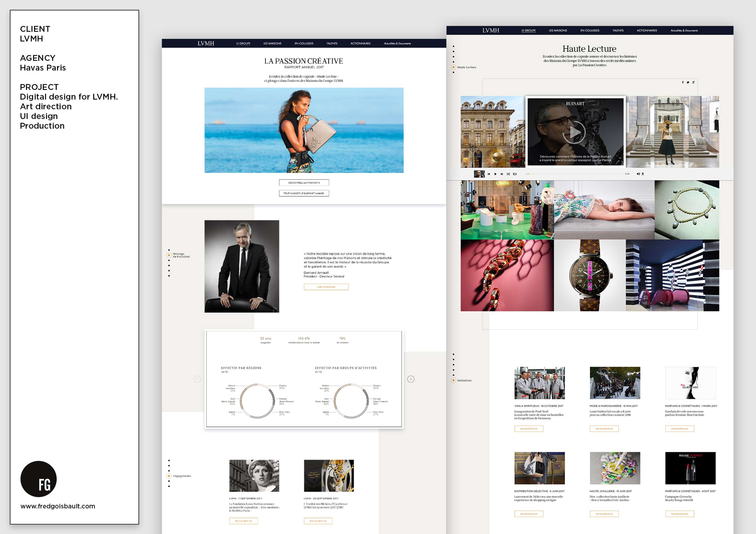Image resolution: width=756 pixels, height=534 pixels.
Task: Click EN SAVOIR PLUS under Haute Joaillerie
Action: pyautogui.click(x=604, y=514)
